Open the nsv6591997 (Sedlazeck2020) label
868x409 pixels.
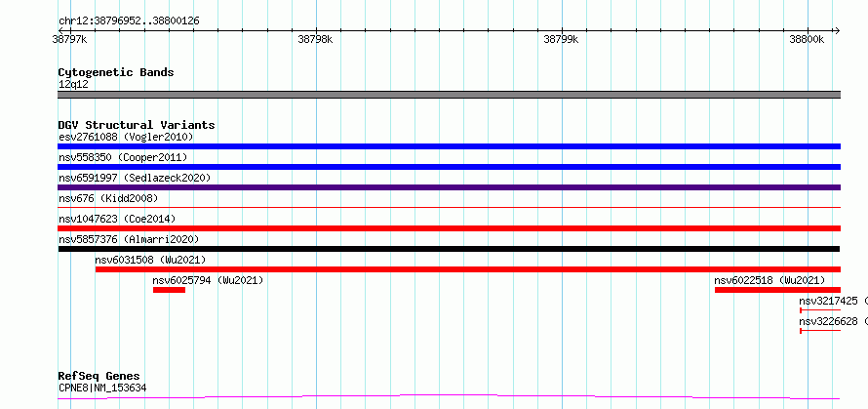tap(135, 178)
